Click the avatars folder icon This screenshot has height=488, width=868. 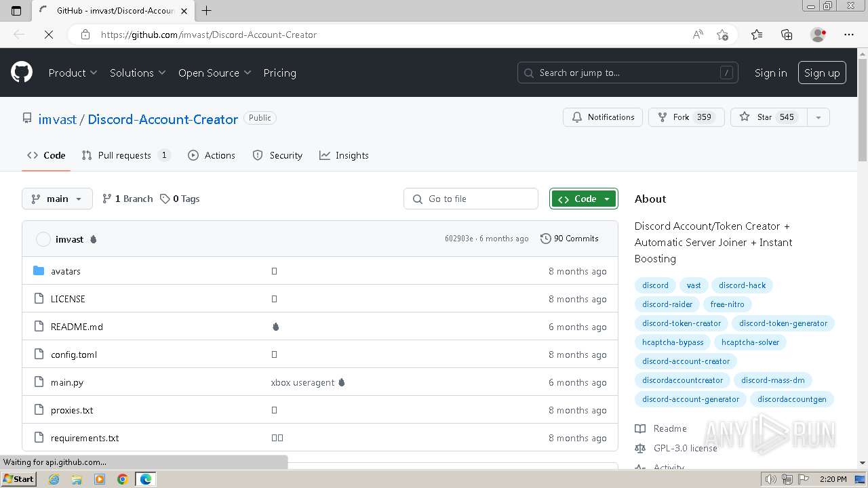click(x=39, y=271)
